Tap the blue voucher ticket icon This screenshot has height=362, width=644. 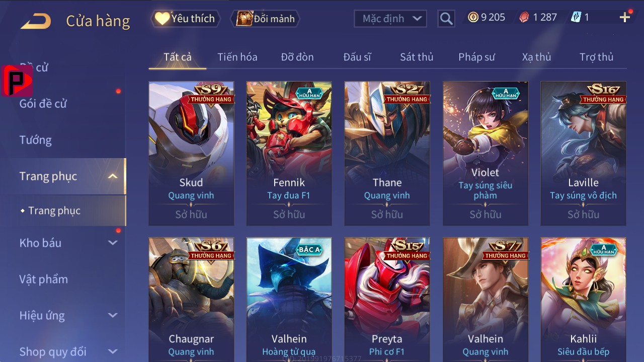click(576, 18)
